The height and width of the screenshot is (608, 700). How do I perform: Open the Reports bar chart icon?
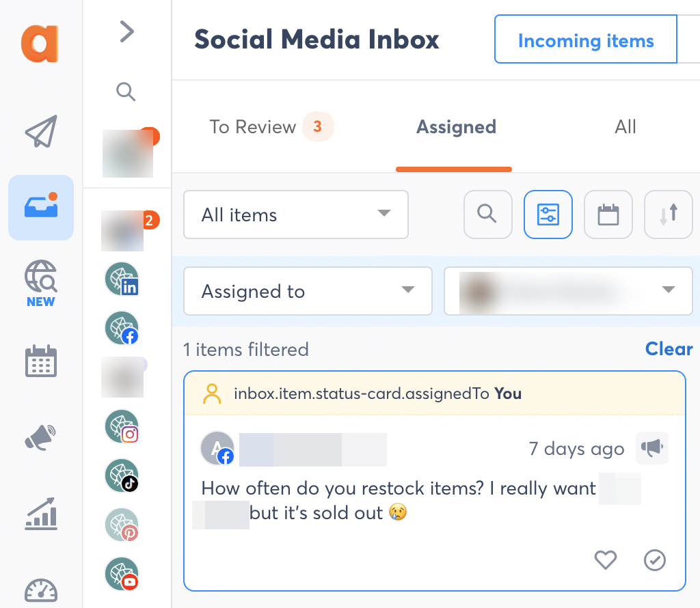point(40,514)
